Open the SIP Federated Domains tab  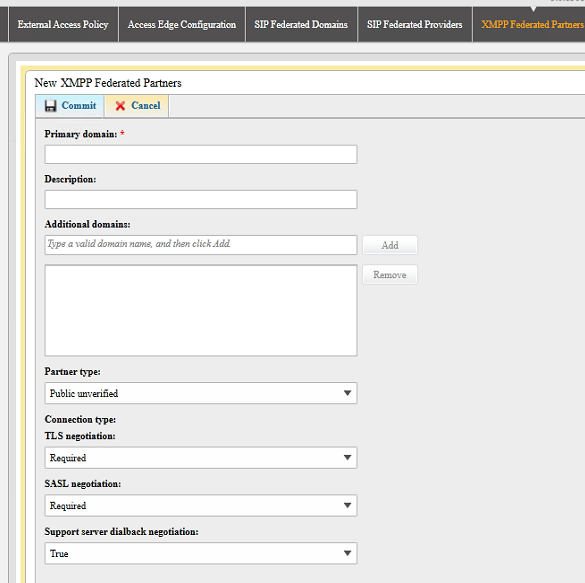pyautogui.click(x=301, y=25)
